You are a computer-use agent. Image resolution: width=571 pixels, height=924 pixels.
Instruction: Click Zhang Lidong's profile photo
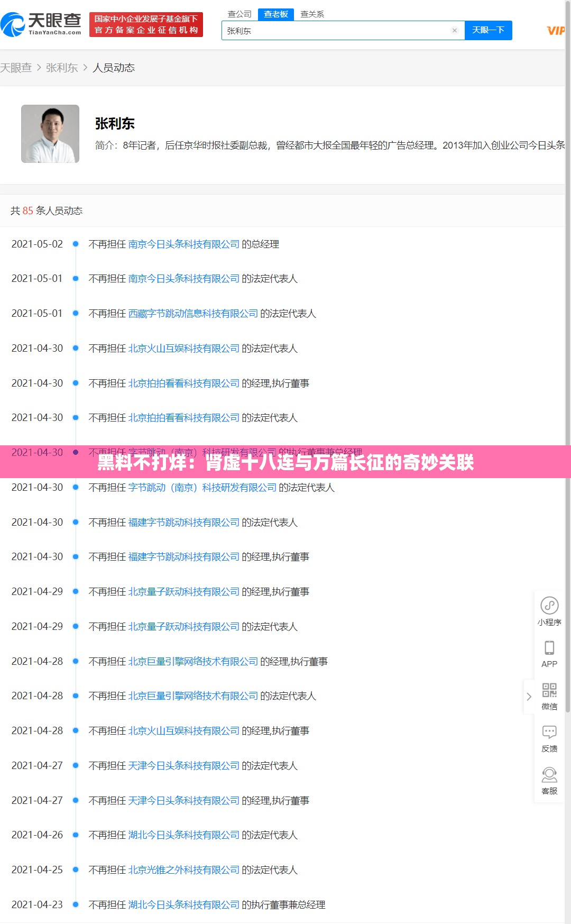tap(50, 134)
